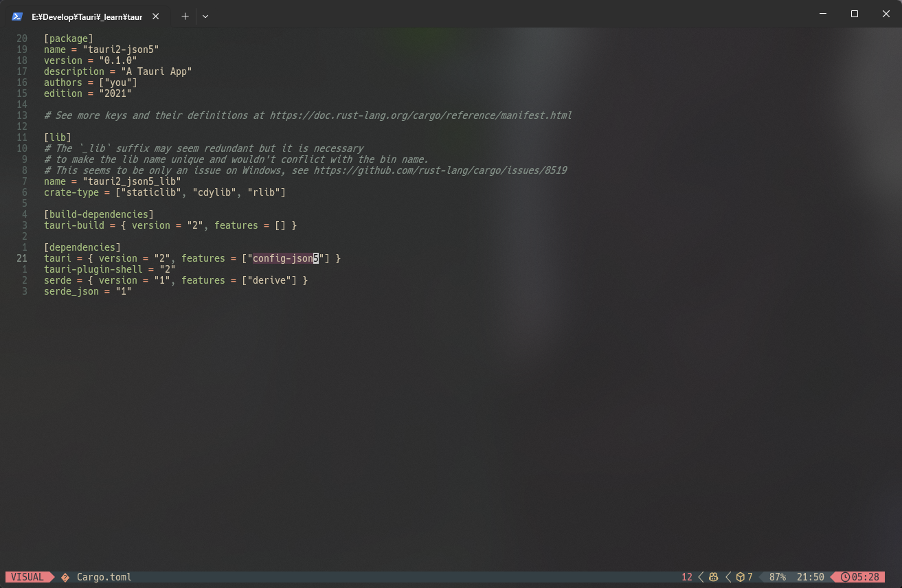Screen dimensions: 902x588
Task: Click the [dependencies] section header
Action: pyautogui.click(x=82, y=247)
